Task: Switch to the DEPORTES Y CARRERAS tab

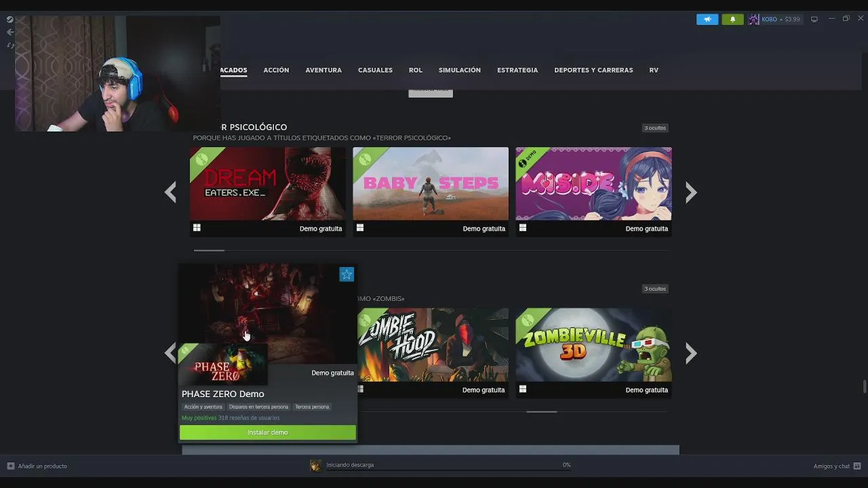Action: 593,70
